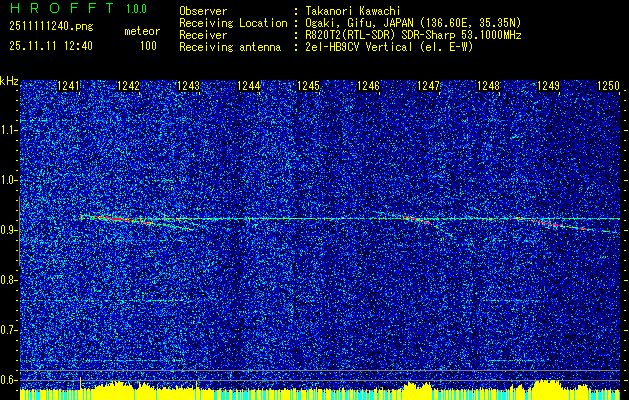Screen dimensions: 629x400
Task: Click the filename 2511111240.png
Action: pyautogui.click(x=51, y=26)
